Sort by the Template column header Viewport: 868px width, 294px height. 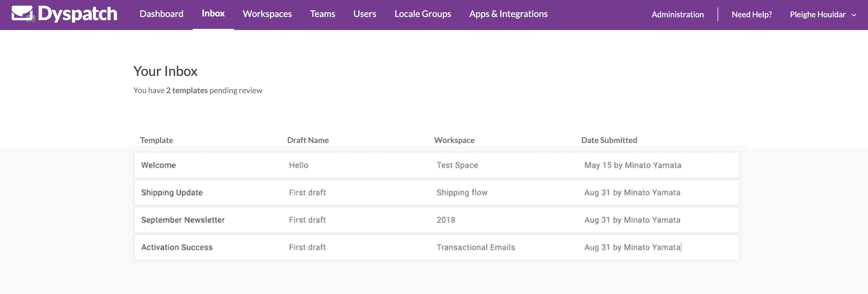click(156, 140)
